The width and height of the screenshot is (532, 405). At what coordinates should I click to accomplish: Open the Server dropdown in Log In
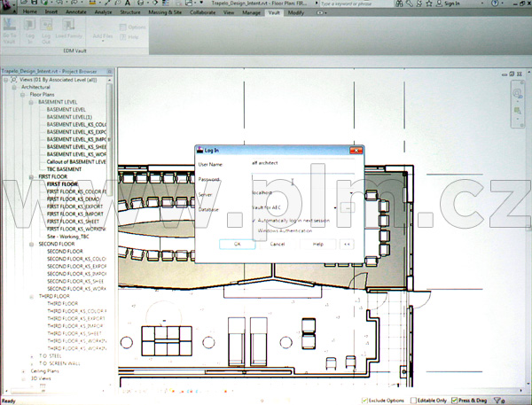(351, 194)
